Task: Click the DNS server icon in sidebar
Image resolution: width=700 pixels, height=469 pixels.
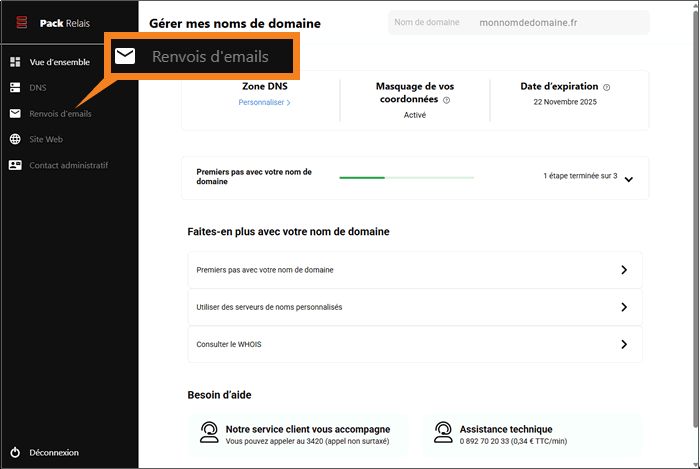Action: click(x=15, y=87)
